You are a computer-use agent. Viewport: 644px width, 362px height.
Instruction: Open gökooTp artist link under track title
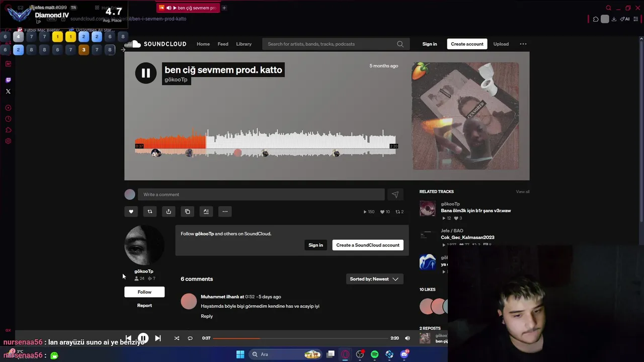click(176, 80)
